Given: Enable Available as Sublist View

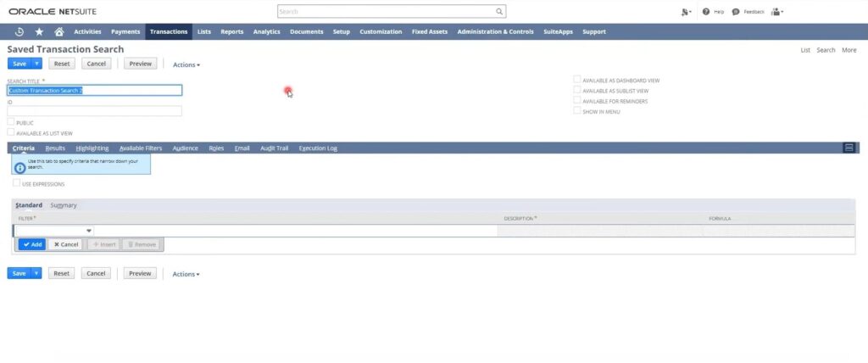Looking at the screenshot, I should [x=577, y=90].
